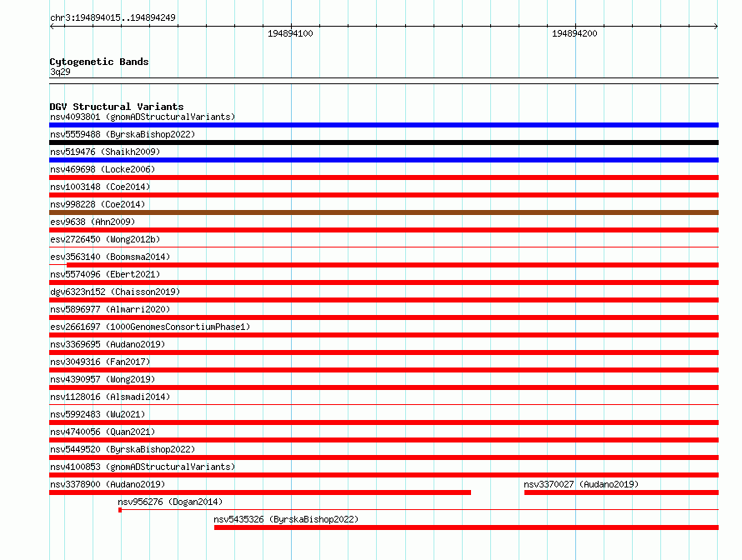Click ruler position 194894100
The height and width of the screenshot is (560, 742).
(291, 33)
